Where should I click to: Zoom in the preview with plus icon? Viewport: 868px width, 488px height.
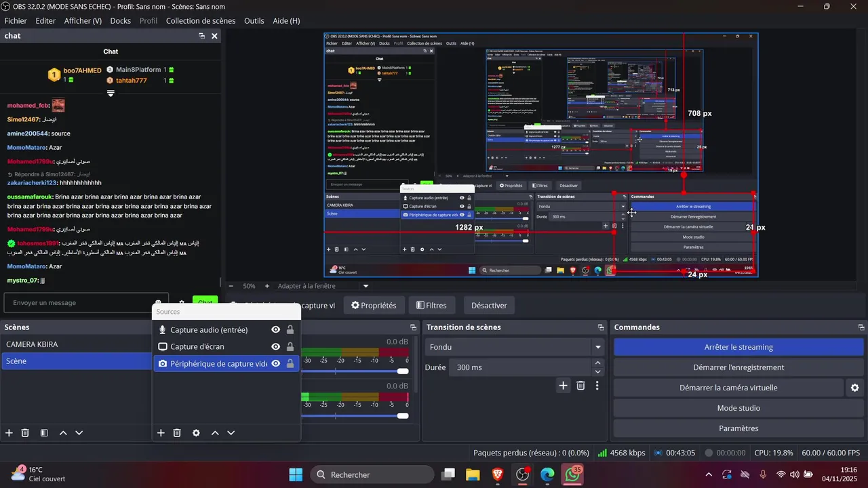tap(267, 286)
